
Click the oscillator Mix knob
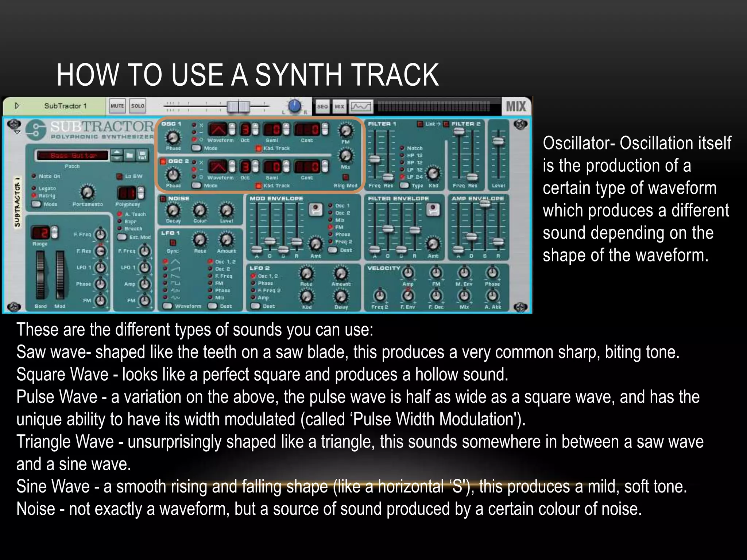(345, 156)
